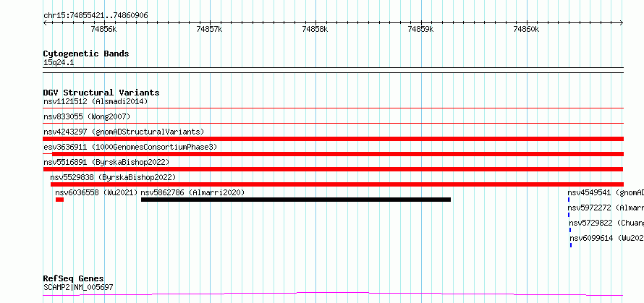644x303 pixels.
Task: Click the blue nsv5972272 variant marker
Action: 569,215
